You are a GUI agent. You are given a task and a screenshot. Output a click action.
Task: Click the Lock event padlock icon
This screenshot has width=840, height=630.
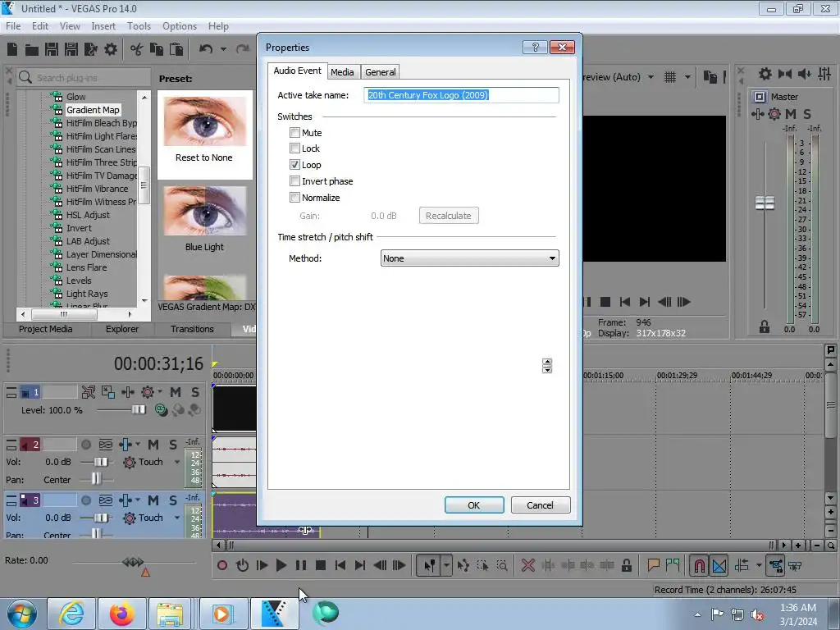click(x=626, y=565)
